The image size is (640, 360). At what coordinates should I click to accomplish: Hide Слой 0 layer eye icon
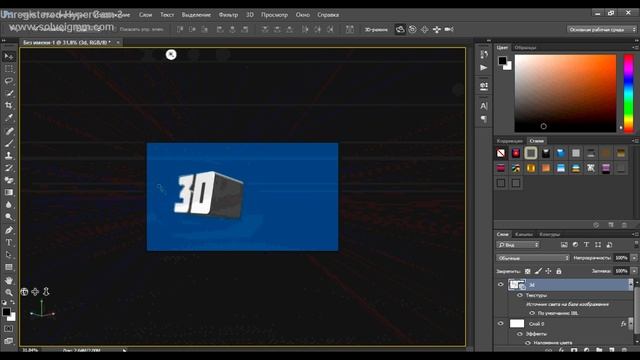coord(501,324)
